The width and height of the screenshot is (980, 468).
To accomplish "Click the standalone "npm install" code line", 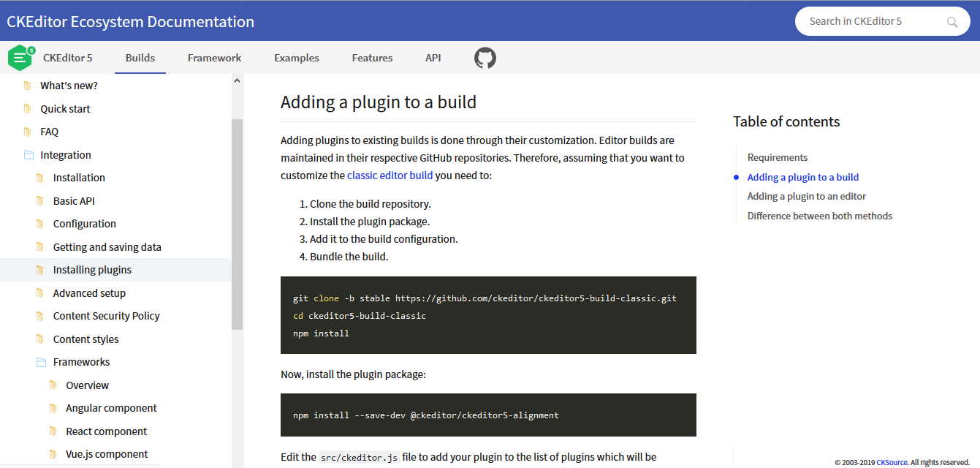I will coord(321,333).
